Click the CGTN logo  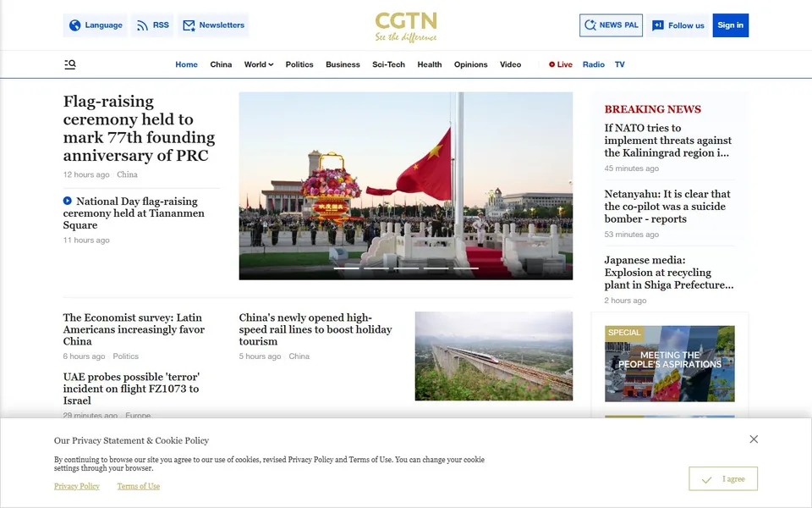coord(406,27)
